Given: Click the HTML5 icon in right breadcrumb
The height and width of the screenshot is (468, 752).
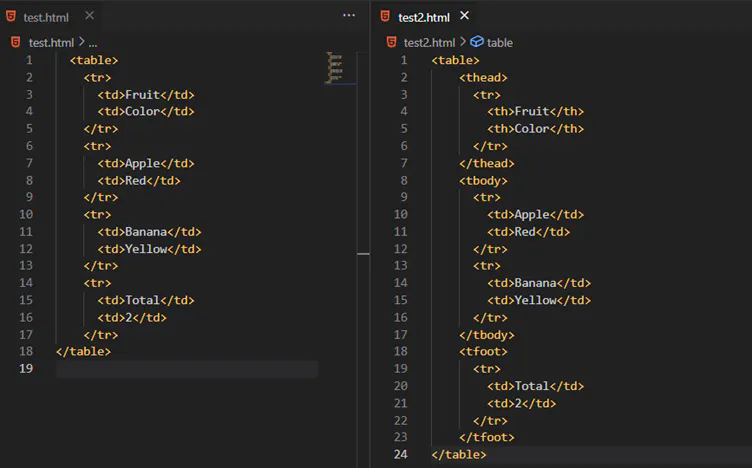Looking at the screenshot, I should coord(391,42).
